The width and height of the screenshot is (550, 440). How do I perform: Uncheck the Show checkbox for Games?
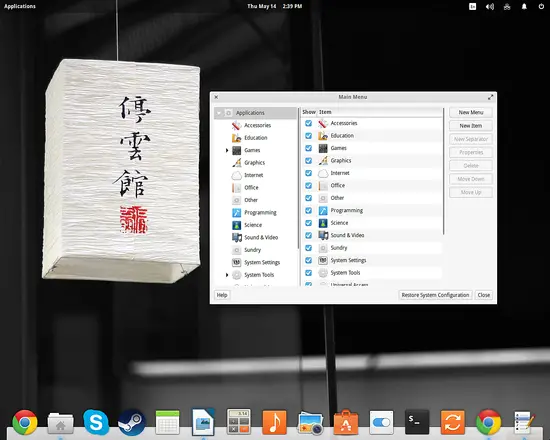click(x=308, y=148)
